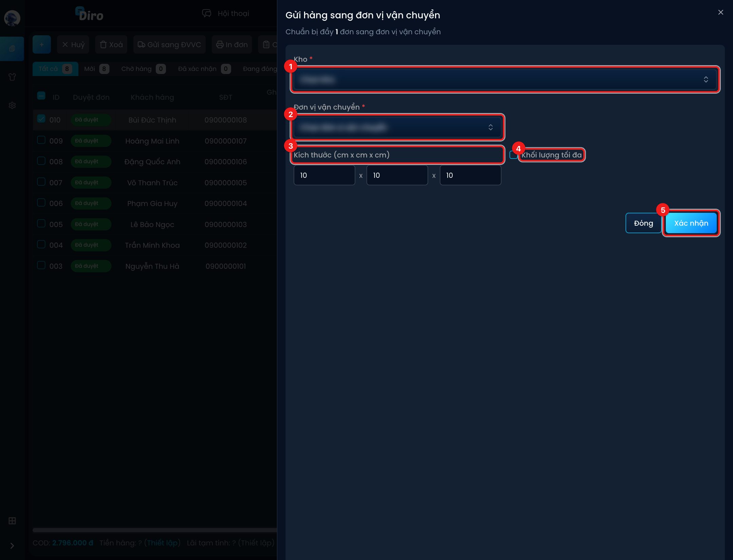Click customer name Lê Bảo Ngọc
This screenshot has height=560, width=733.
click(x=152, y=224)
